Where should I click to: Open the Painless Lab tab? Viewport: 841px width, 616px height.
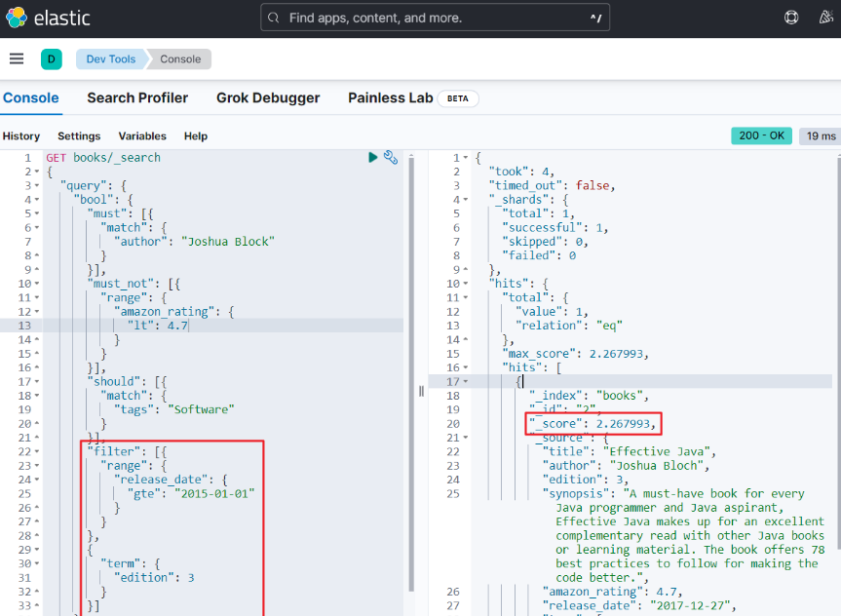pos(391,97)
